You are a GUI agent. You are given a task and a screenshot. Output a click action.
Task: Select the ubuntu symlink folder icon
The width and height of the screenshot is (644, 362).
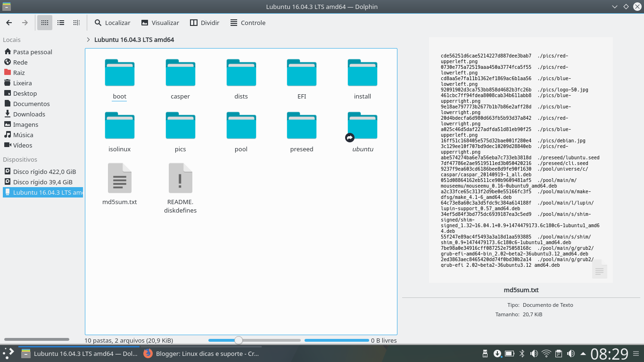tap(363, 126)
